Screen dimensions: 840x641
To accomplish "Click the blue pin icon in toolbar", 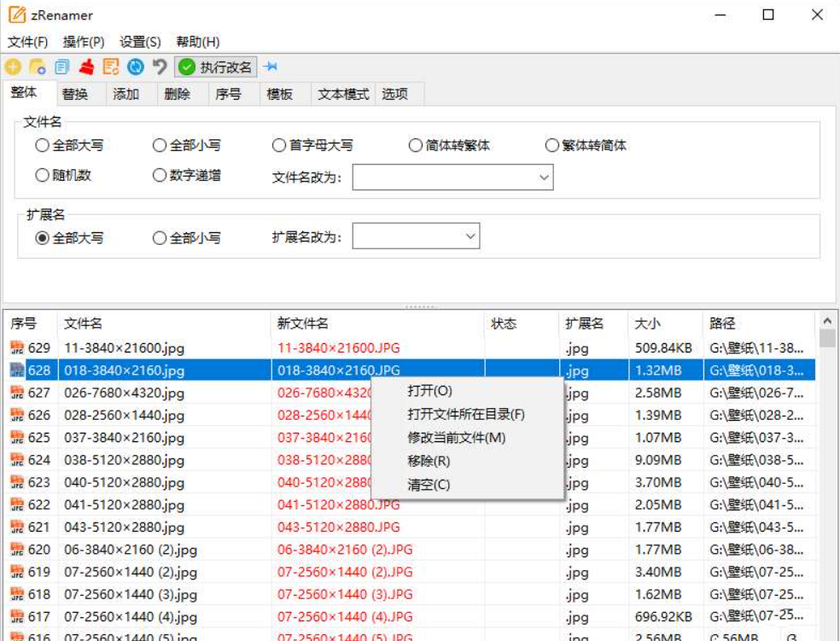I will pyautogui.click(x=271, y=67).
